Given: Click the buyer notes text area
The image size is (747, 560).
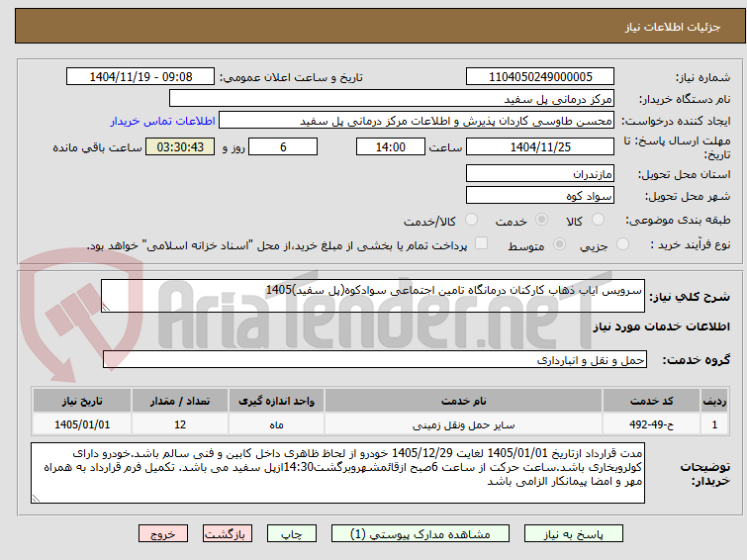Looking at the screenshot, I should (337, 473).
